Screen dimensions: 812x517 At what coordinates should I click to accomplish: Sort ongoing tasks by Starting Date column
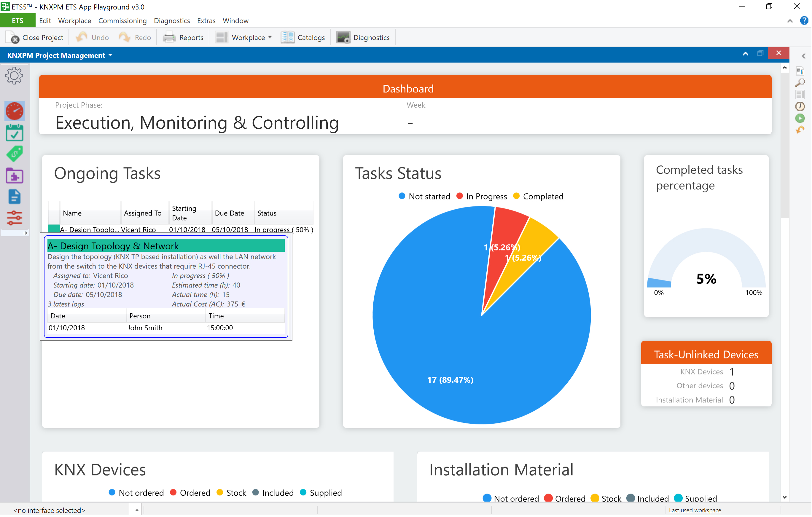click(190, 213)
